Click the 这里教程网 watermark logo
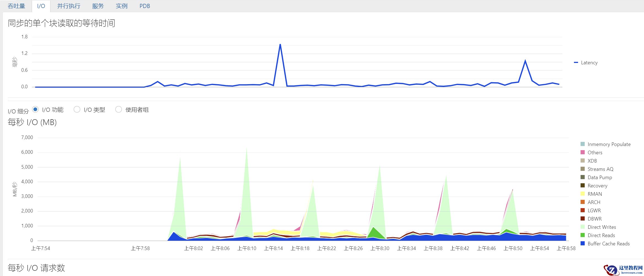644x276 pixels. [x=623, y=269]
